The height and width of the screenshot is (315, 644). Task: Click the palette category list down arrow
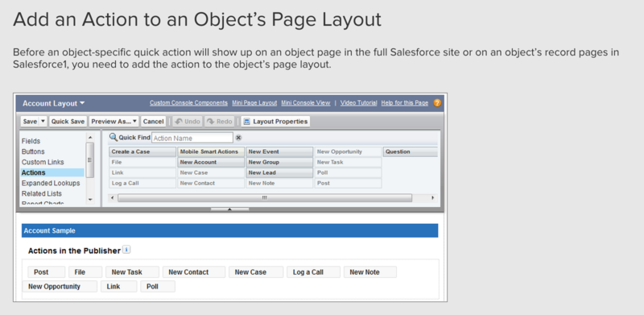(90, 200)
